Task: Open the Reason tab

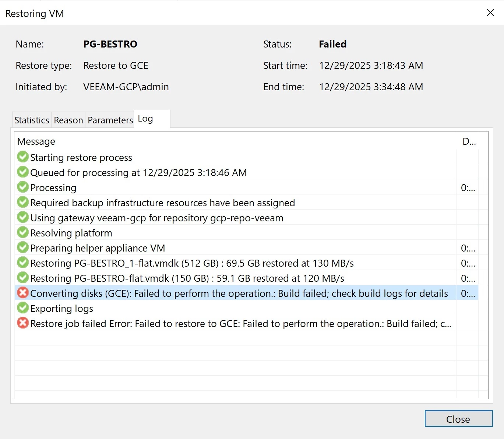Action: coord(68,120)
